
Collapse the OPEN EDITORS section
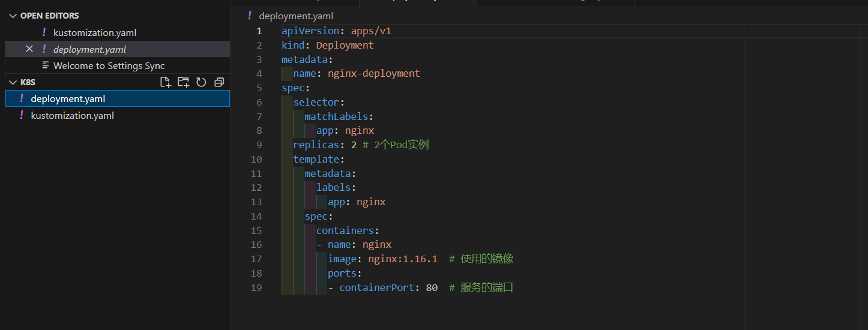[13, 16]
